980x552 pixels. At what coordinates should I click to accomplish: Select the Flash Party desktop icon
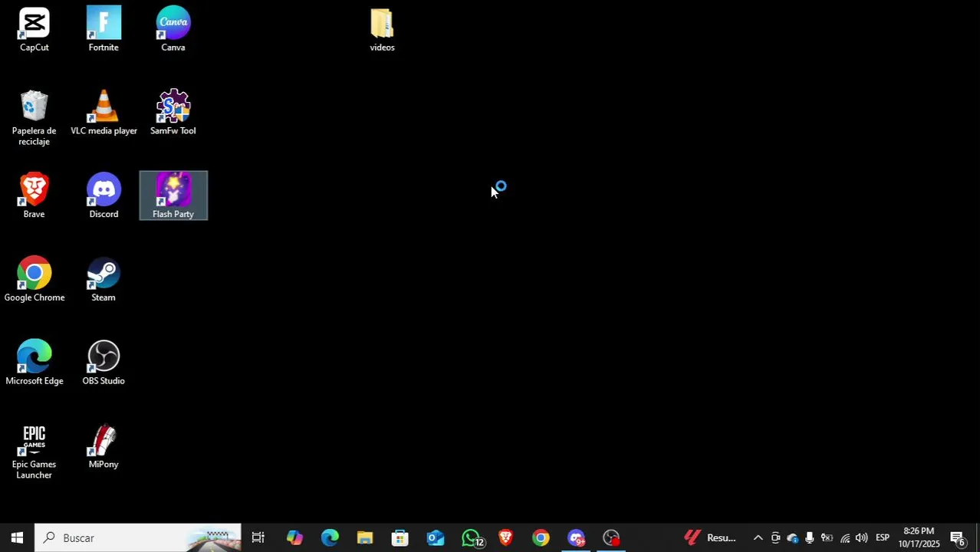pyautogui.click(x=173, y=196)
